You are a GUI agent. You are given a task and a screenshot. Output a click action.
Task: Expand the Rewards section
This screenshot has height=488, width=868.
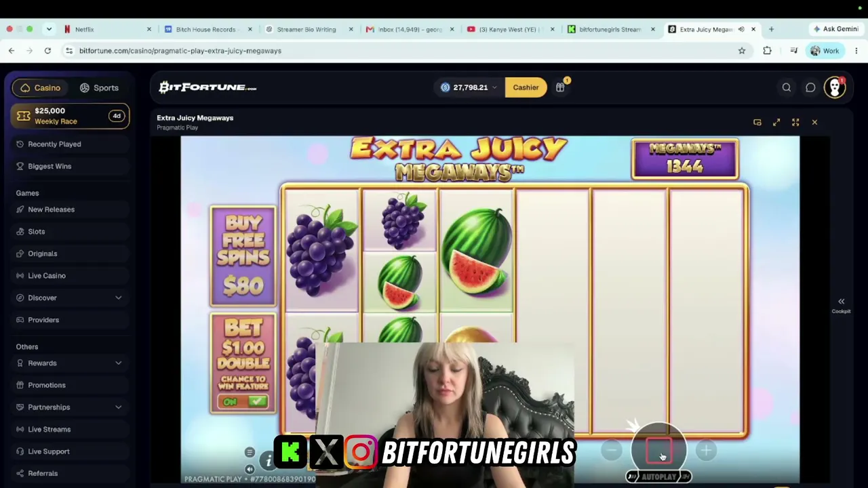click(x=71, y=363)
